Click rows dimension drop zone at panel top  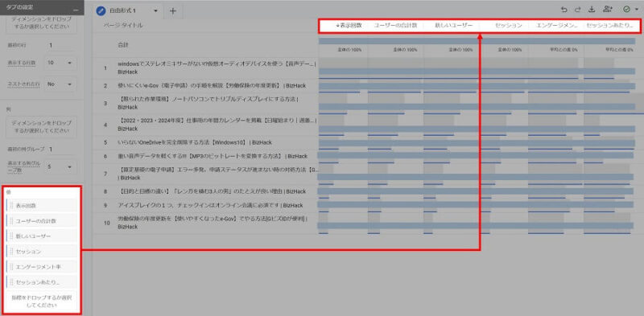tap(41, 24)
